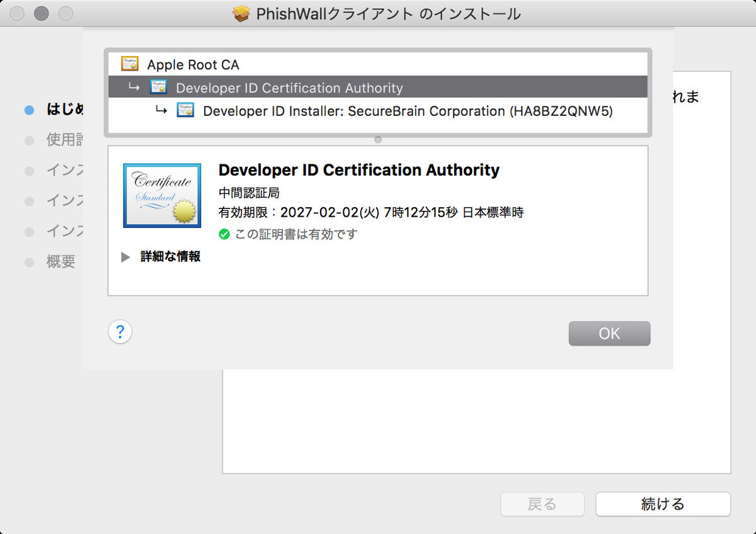Viewport: 756px width, 534px height.
Task: Click the 続ける button
Action: click(x=663, y=504)
